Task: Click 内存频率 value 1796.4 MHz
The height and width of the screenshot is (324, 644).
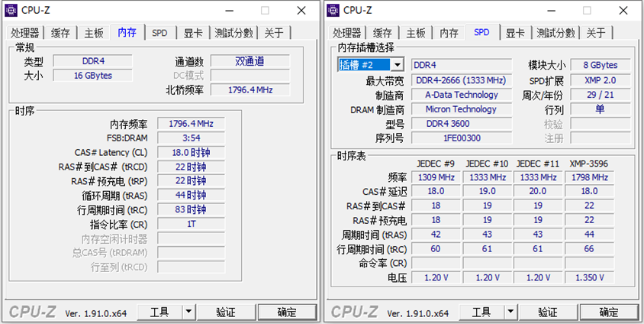Action: 191,124
